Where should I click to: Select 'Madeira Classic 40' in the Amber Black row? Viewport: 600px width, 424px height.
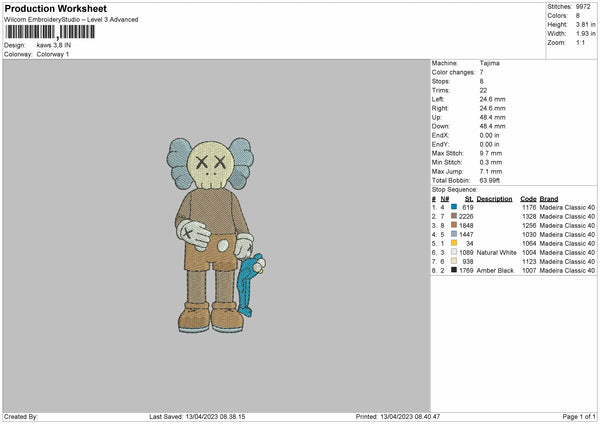[567, 270]
